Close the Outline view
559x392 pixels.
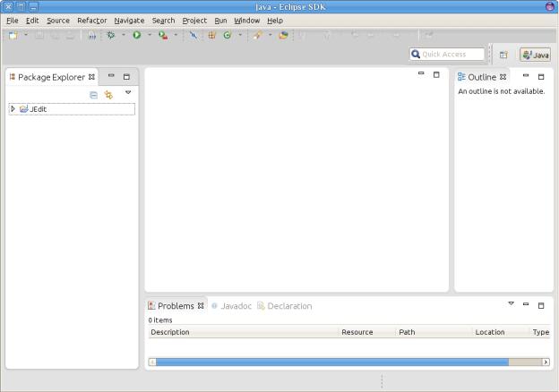pos(503,77)
